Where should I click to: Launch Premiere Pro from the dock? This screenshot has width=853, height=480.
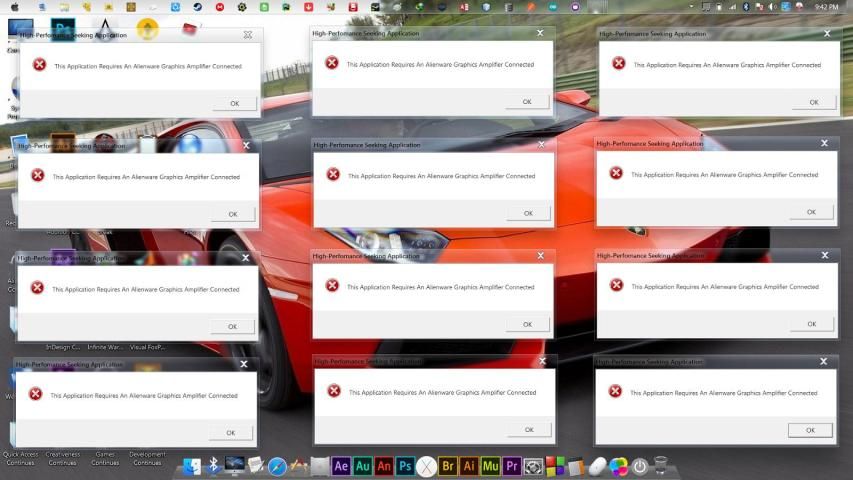512,466
